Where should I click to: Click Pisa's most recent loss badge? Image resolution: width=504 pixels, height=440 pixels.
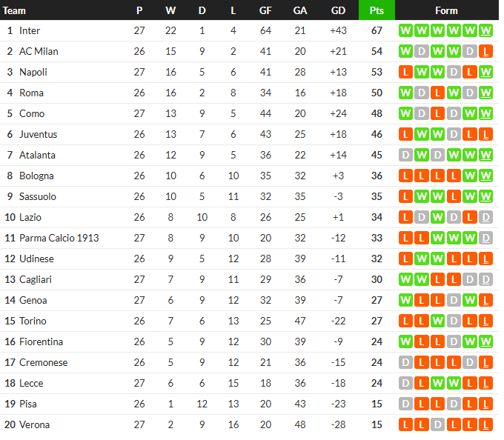(485, 404)
